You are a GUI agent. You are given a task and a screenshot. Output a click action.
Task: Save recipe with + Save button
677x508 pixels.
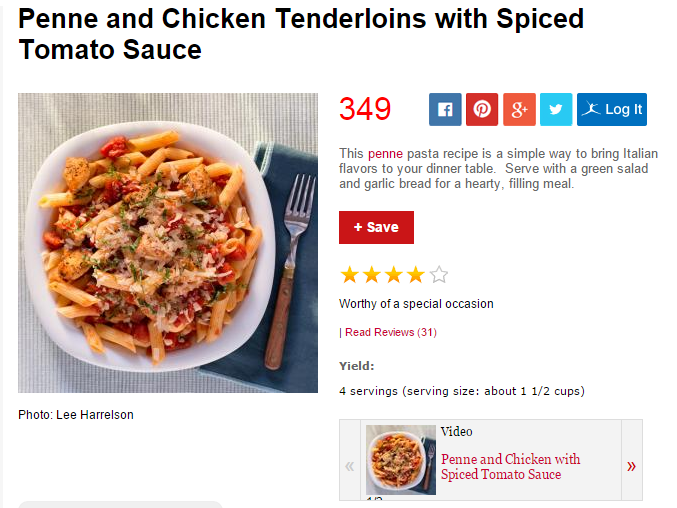point(376,227)
